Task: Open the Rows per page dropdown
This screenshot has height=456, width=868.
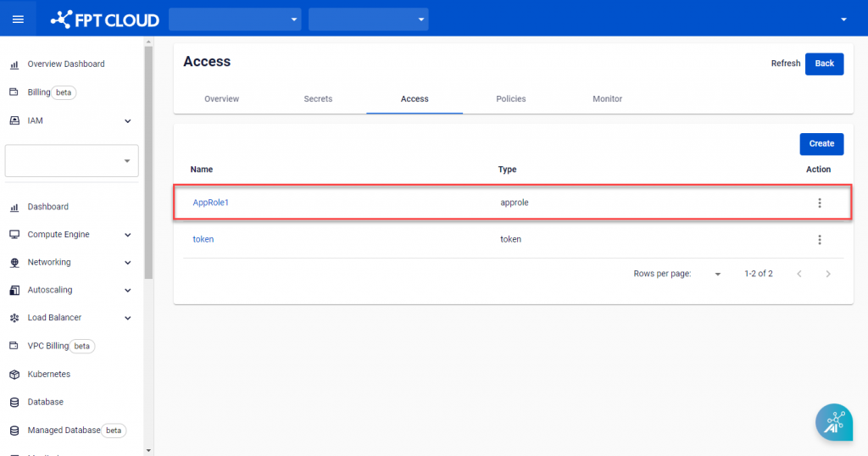Action: click(x=717, y=275)
